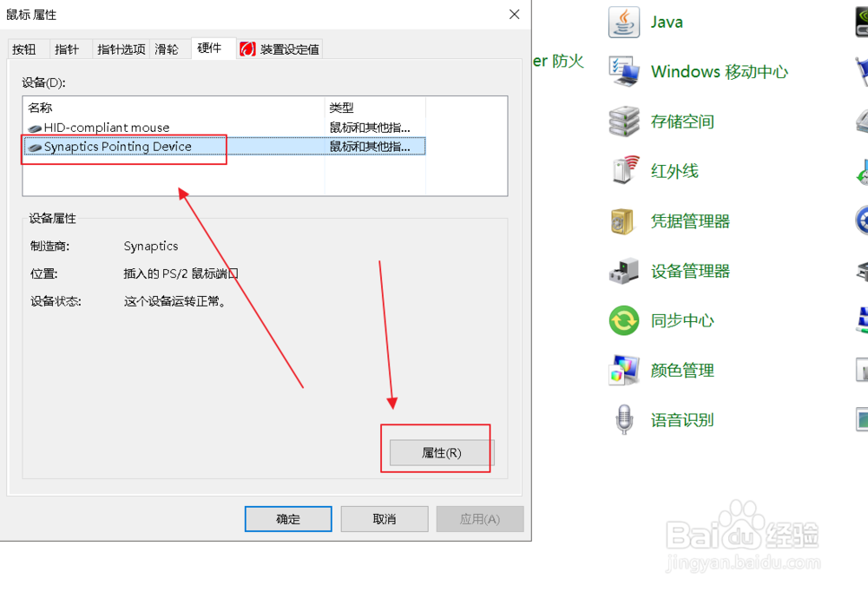Viewport: 868px width, 592px height.
Task: Click the 确定 button
Action: click(x=288, y=519)
